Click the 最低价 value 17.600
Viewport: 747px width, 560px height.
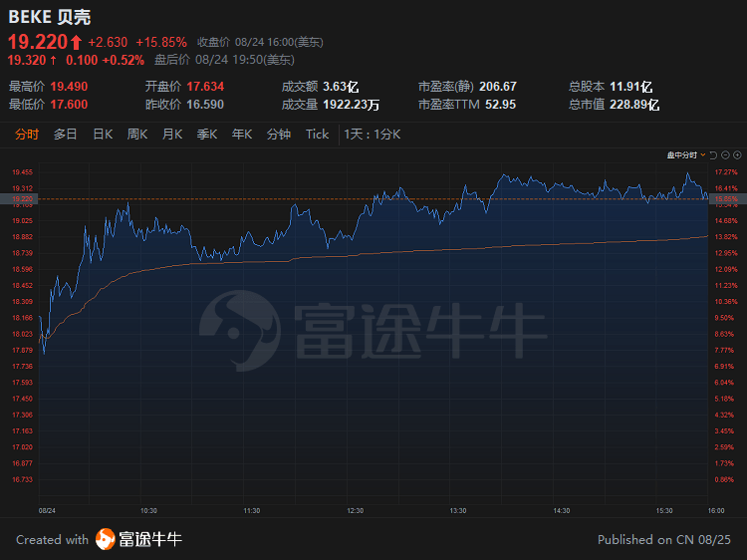pyautogui.click(x=69, y=105)
